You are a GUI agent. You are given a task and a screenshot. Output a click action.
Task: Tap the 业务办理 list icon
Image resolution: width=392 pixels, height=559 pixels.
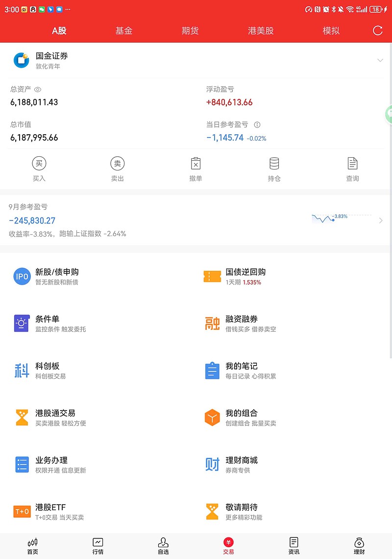pyautogui.click(x=22, y=464)
